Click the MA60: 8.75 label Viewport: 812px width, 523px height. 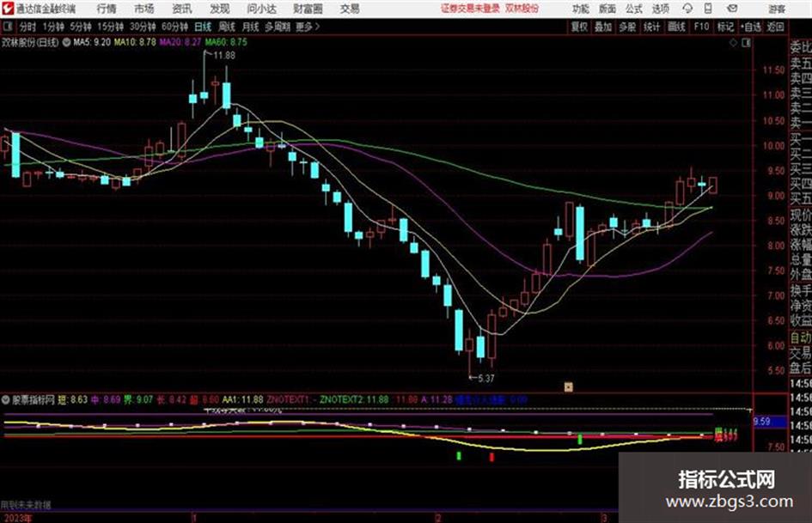click(226, 42)
